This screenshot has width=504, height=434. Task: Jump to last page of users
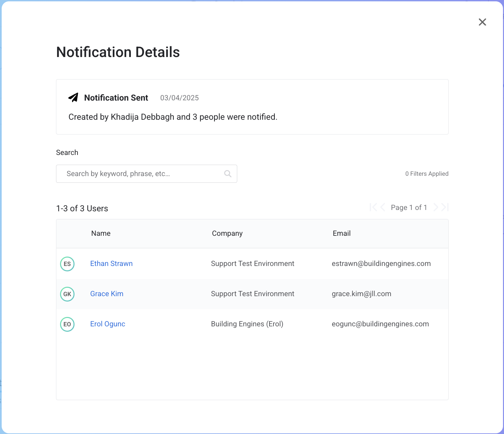tap(445, 207)
